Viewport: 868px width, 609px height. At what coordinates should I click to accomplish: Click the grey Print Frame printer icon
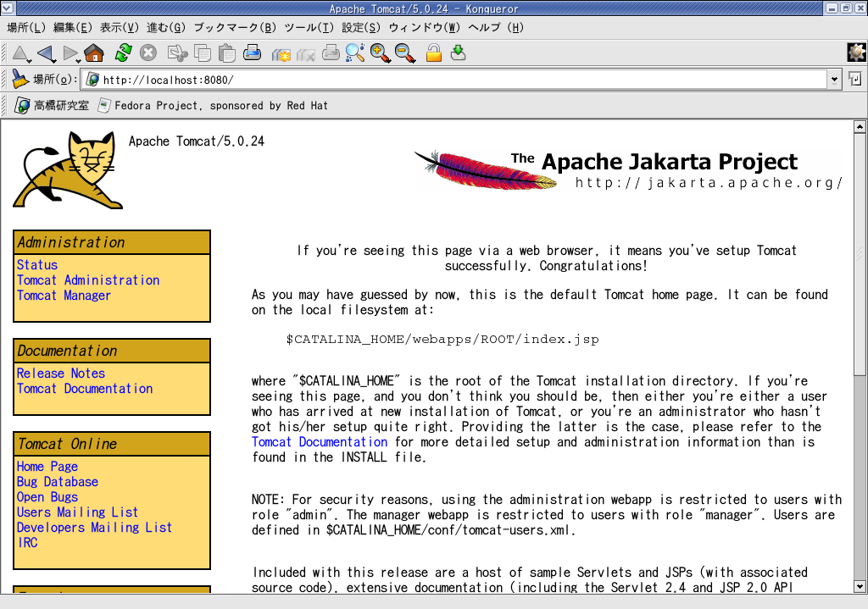click(x=331, y=53)
